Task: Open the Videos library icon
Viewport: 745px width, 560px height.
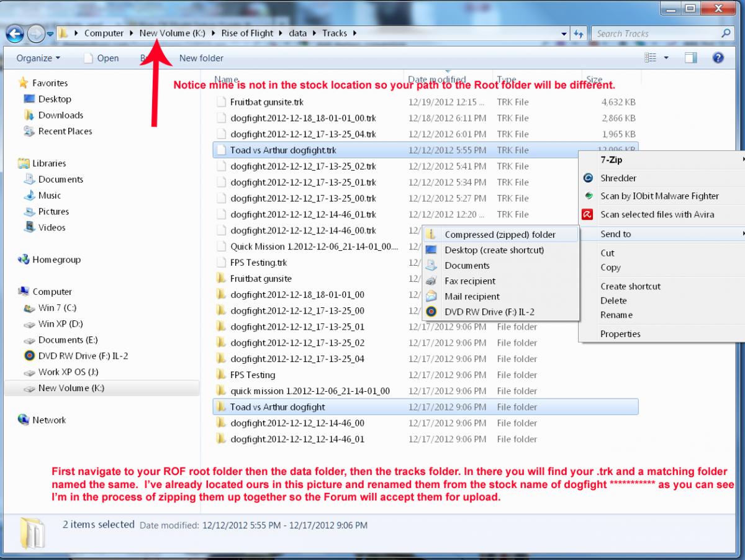Action: (29, 227)
